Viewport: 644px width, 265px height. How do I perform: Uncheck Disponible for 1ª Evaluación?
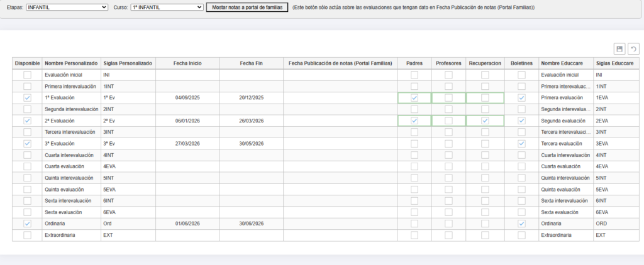[x=27, y=98]
